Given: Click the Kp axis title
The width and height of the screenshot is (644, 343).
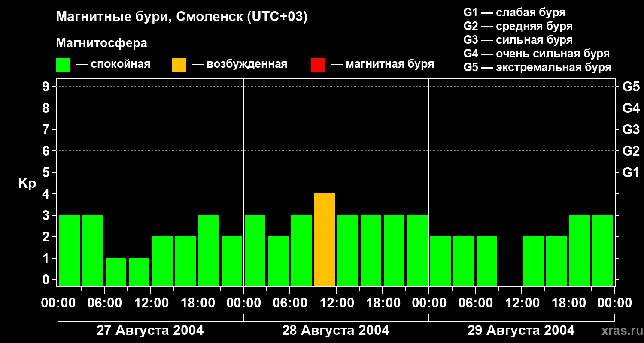Looking at the screenshot, I should pos(27,184).
